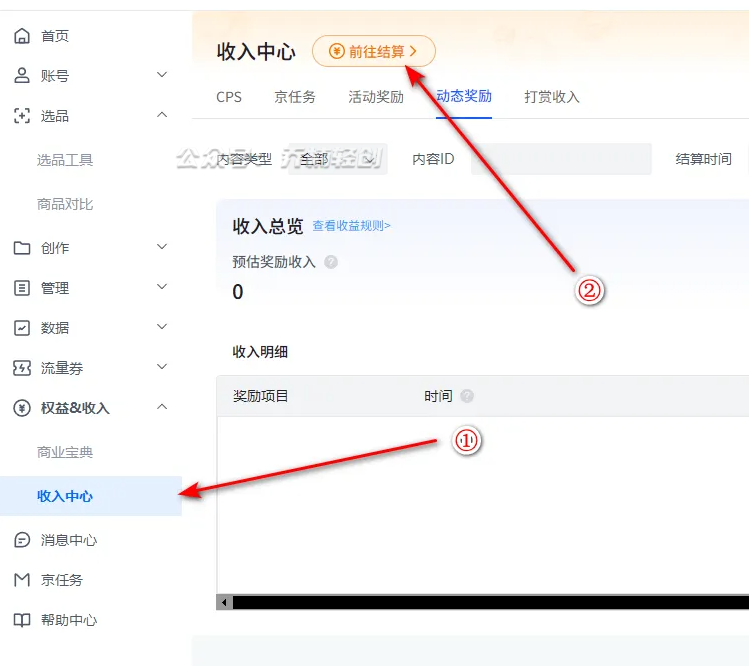Click help icon next to 时间 column
The image size is (749, 666).
pyautogui.click(x=467, y=397)
